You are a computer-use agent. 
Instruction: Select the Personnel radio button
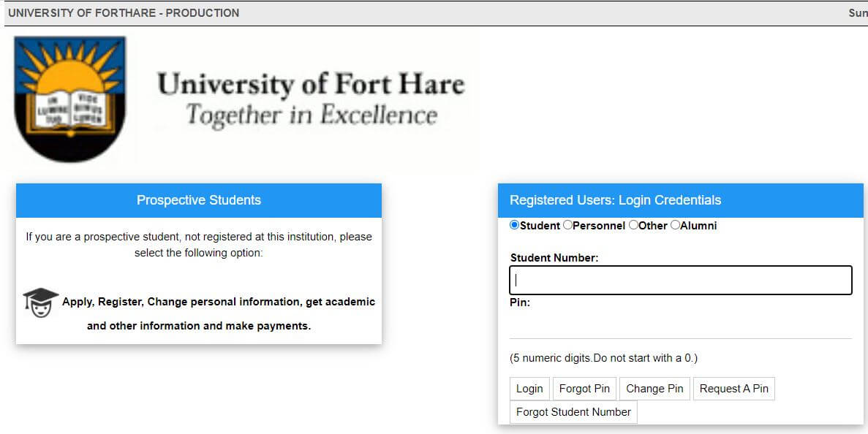click(x=567, y=225)
